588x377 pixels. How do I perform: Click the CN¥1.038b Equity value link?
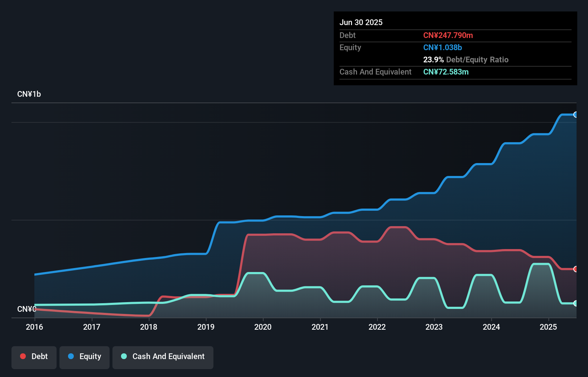coord(443,47)
